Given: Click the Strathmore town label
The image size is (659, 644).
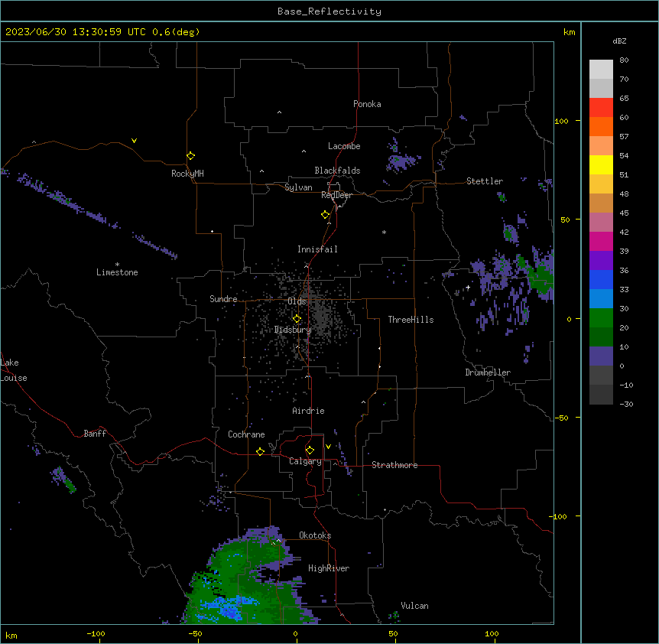Looking at the screenshot, I should pos(394,465).
